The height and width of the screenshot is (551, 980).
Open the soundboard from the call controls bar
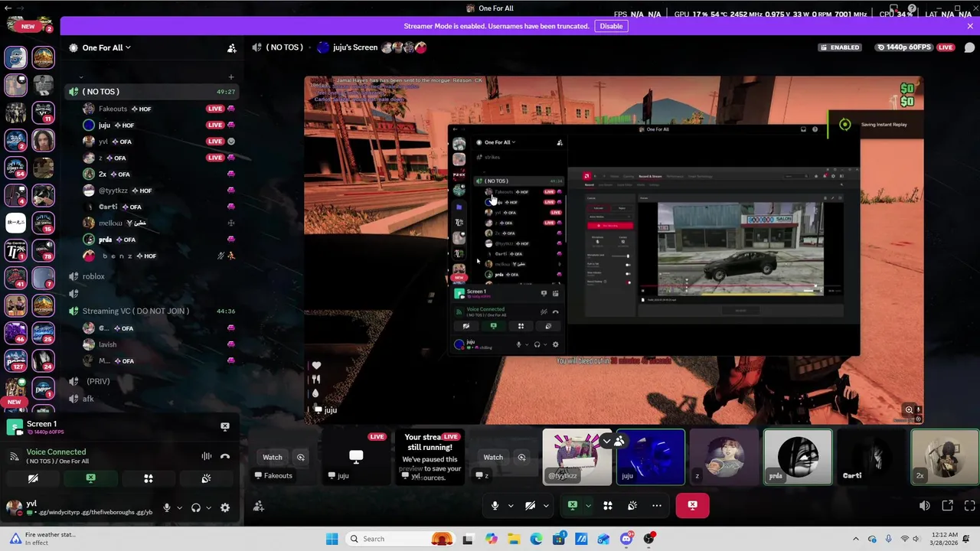(632, 506)
